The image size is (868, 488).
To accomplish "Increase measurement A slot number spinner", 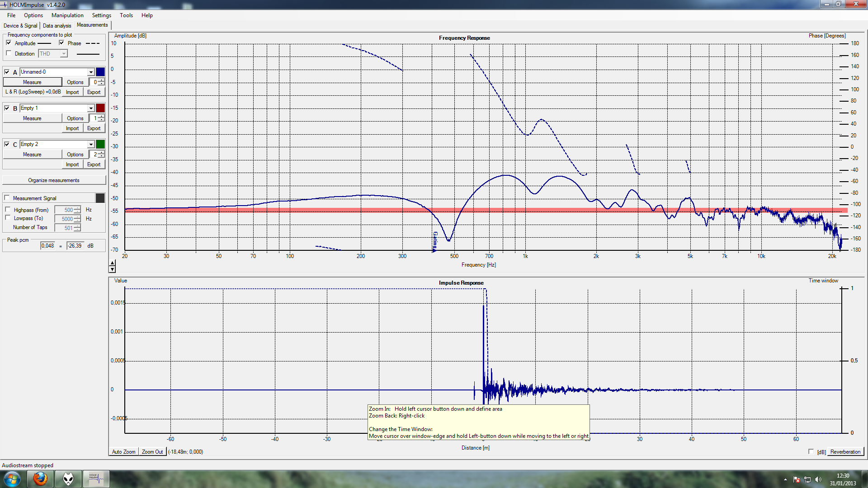I will (101, 80).
